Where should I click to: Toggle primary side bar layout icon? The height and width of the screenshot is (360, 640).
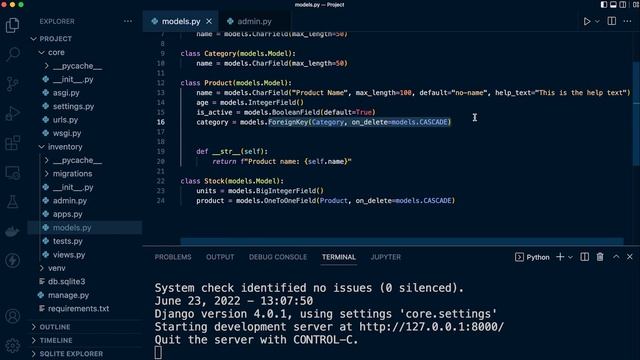tap(604, 4)
